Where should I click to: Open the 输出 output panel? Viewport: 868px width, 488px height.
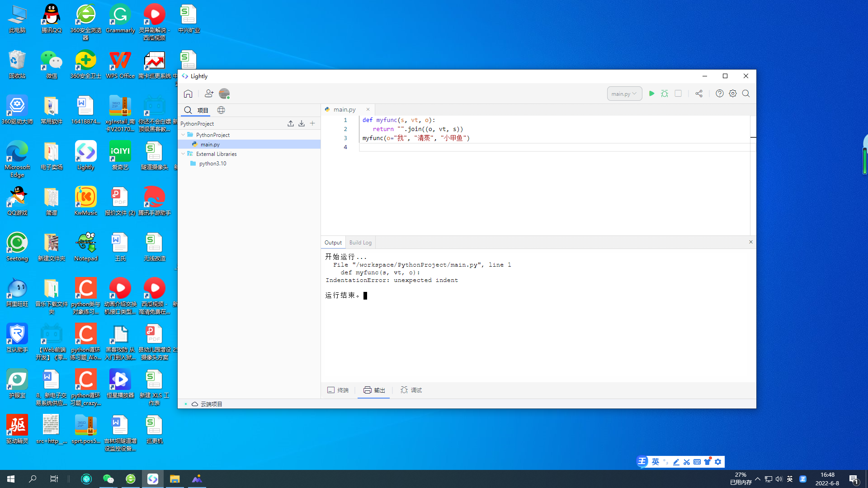tap(374, 390)
